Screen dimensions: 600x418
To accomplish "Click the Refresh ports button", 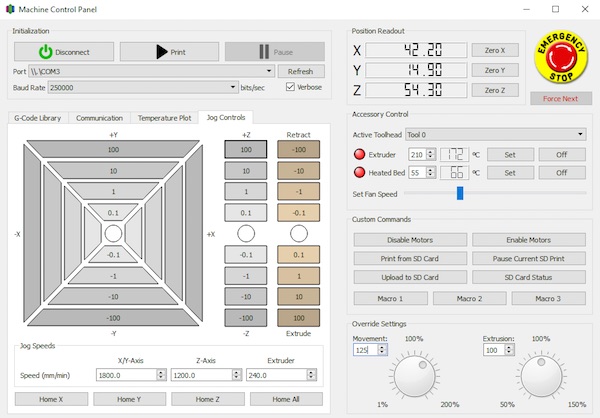I will [301, 71].
